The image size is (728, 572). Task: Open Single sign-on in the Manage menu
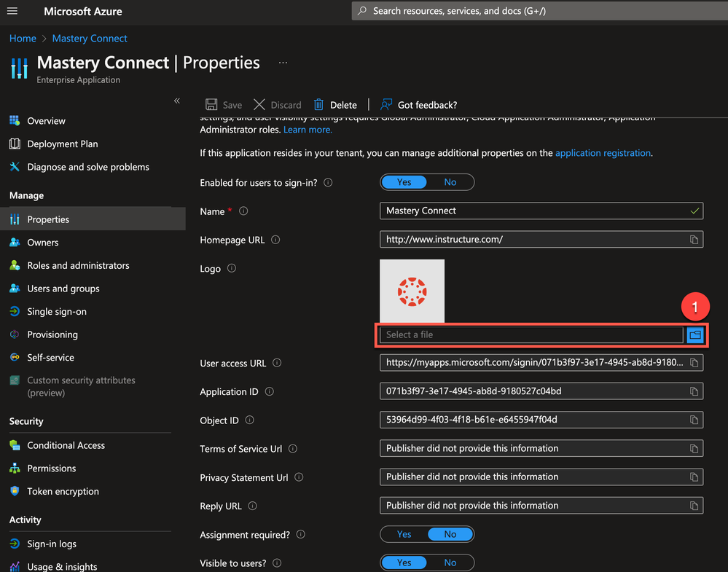coord(57,312)
